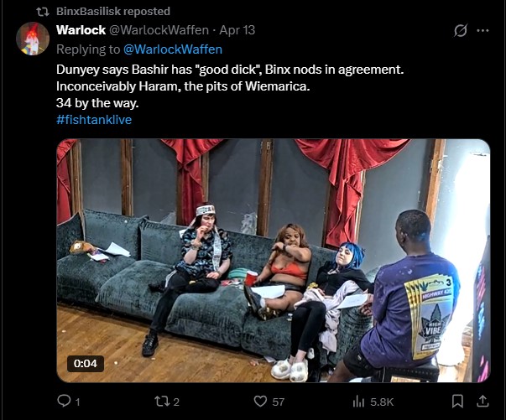Click the 0:04 video duration badge
Screen dimensions: 506x420
[x=86, y=364]
